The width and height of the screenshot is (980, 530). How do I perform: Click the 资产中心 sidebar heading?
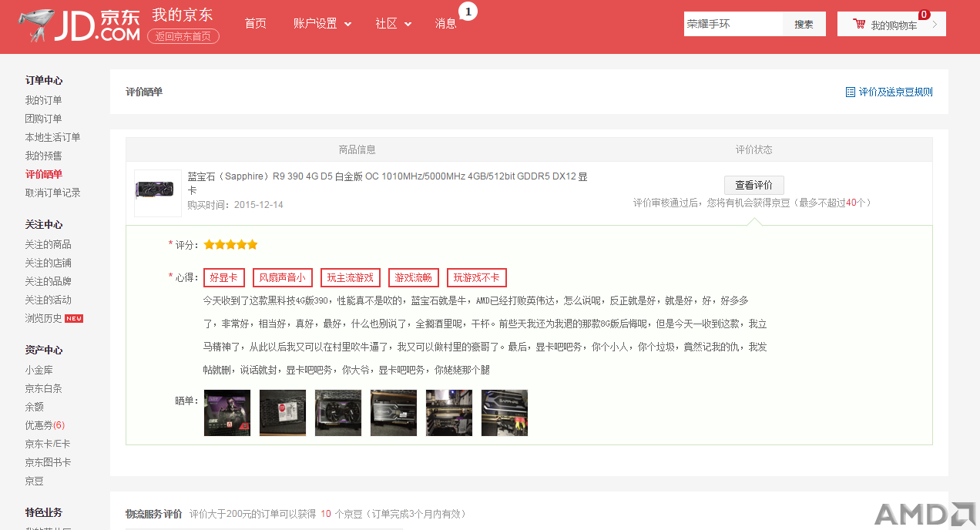click(44, 350)
